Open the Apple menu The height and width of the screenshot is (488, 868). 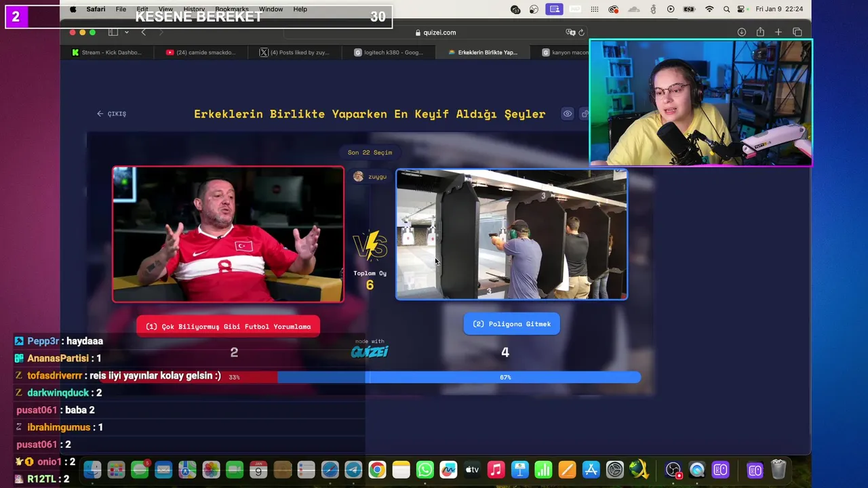point(73,9)
